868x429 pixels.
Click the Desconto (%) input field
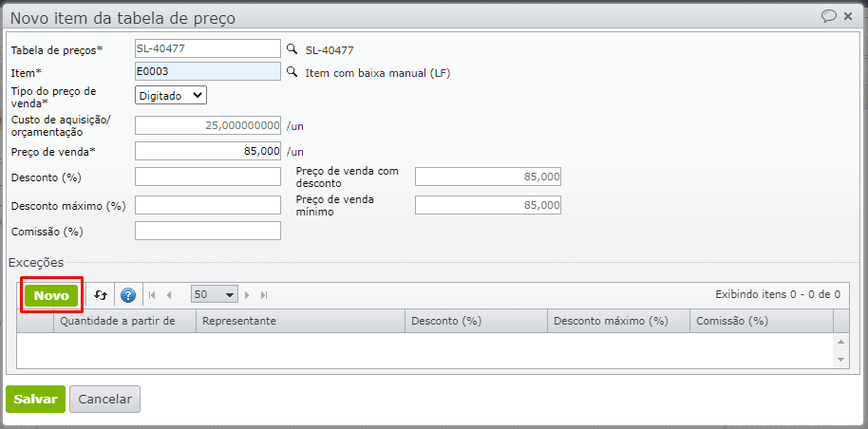coord(208,177)
